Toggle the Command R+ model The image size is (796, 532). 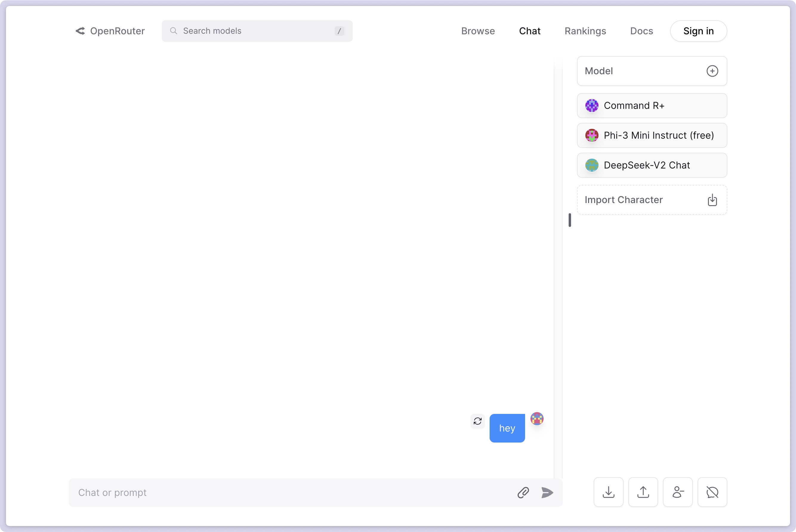tap(652, 106)
